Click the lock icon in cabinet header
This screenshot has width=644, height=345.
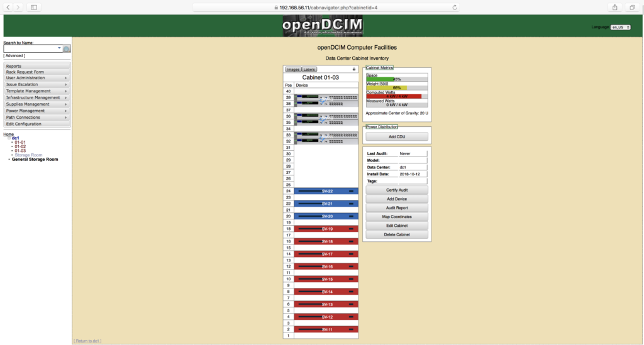click(x=354, y=69)
